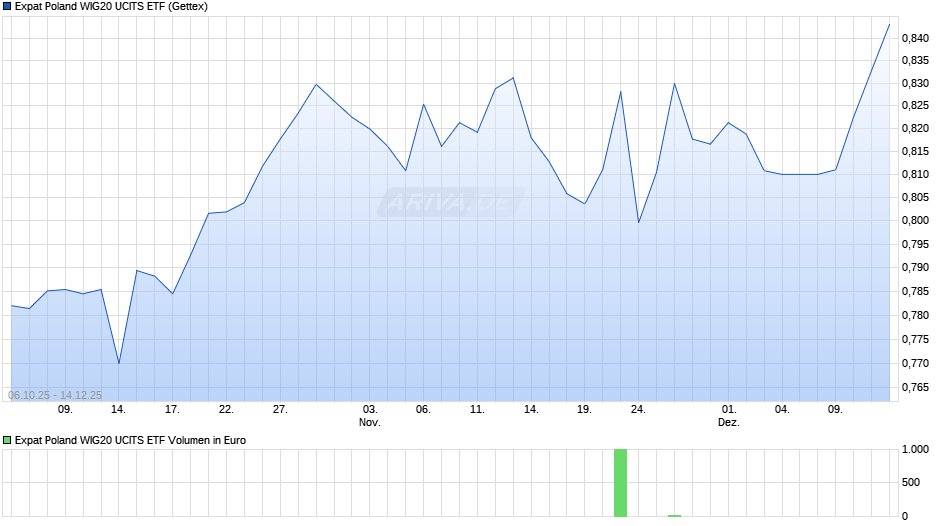Click the '0,770' price axis label
This screenshot has height=526, width=940.
915,363
